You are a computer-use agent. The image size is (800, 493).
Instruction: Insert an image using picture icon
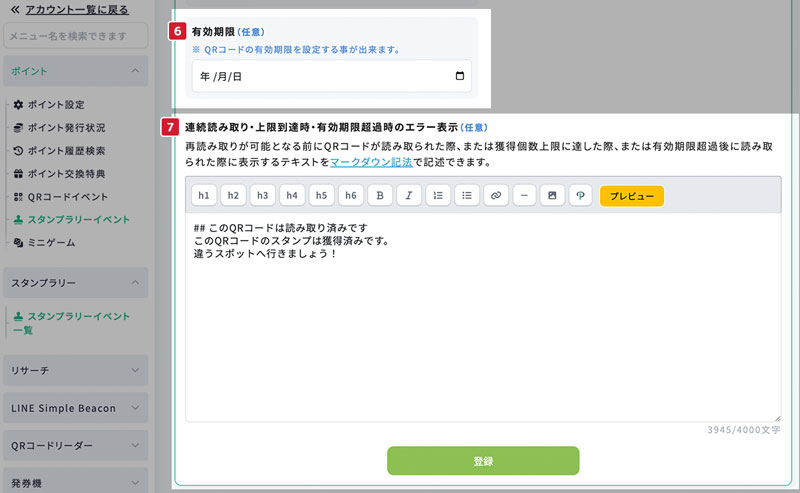point(551,196)
